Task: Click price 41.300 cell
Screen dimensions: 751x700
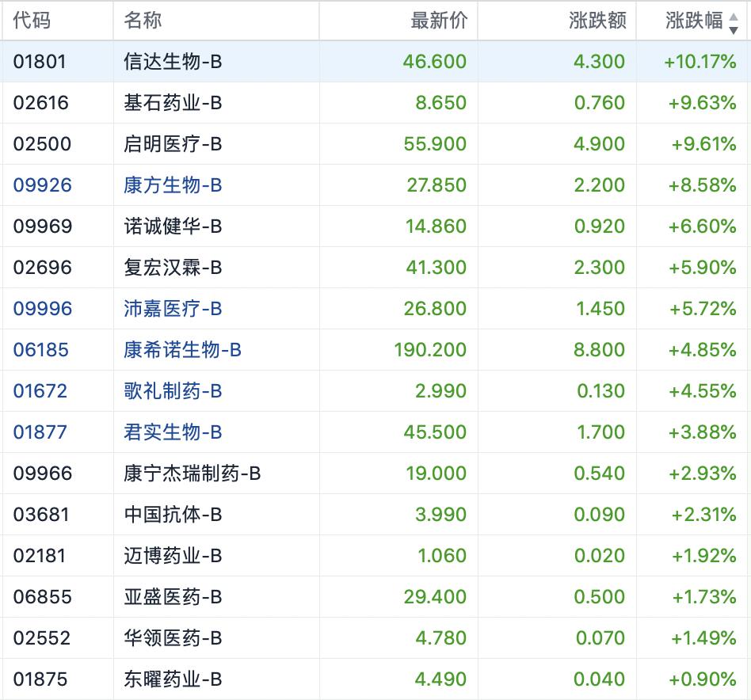Action: [x=436, y=268]
